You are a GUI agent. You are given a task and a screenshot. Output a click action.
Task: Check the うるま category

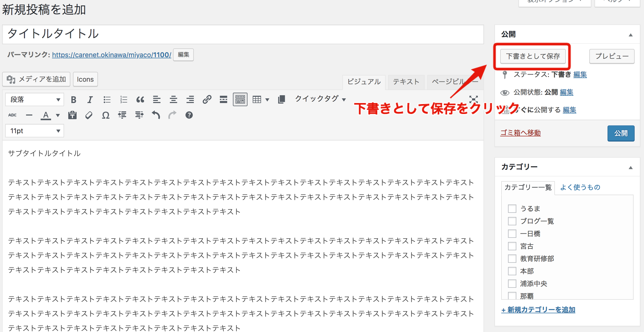[512, 209]
